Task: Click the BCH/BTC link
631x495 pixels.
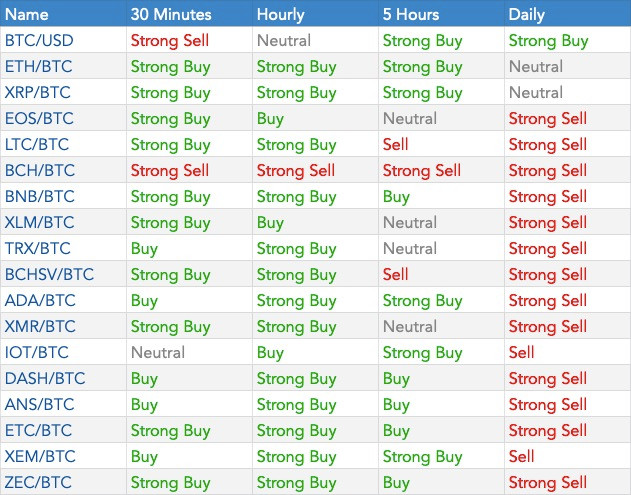Action: (40, 170)
